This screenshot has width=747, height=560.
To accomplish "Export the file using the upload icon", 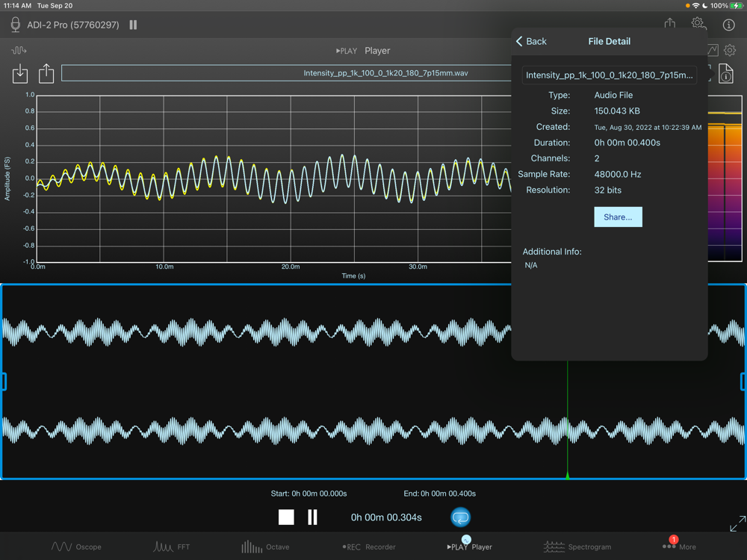I will pyautogui.click(x=46, y=73).
